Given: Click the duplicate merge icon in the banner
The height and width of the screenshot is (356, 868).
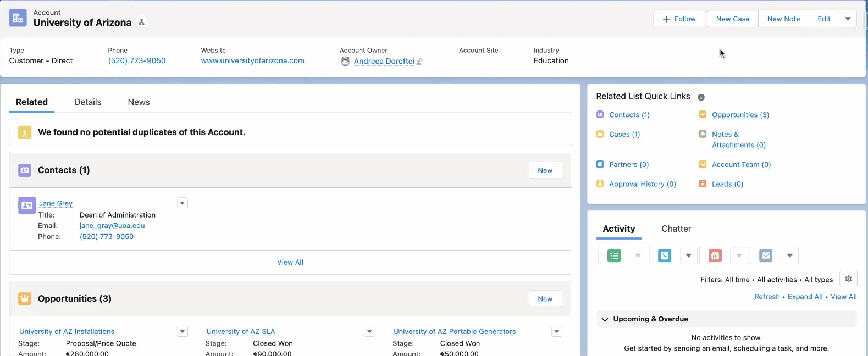Looking at the screenshot, I should pos(25,132).
